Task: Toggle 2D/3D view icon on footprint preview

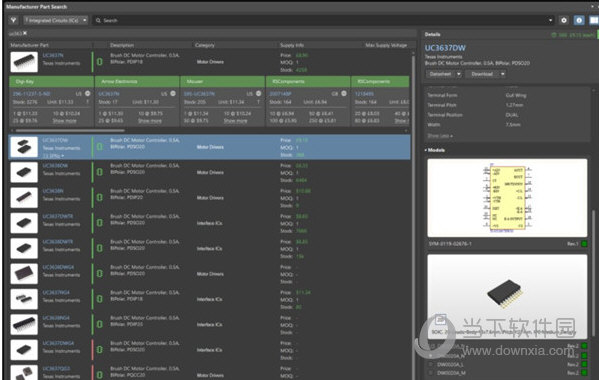Action: coord(440,319)
